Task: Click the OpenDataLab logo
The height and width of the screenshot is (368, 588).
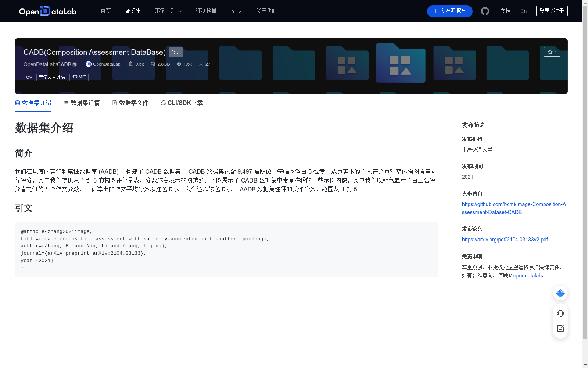Action: pyautogui.click(x=48, y=11)
